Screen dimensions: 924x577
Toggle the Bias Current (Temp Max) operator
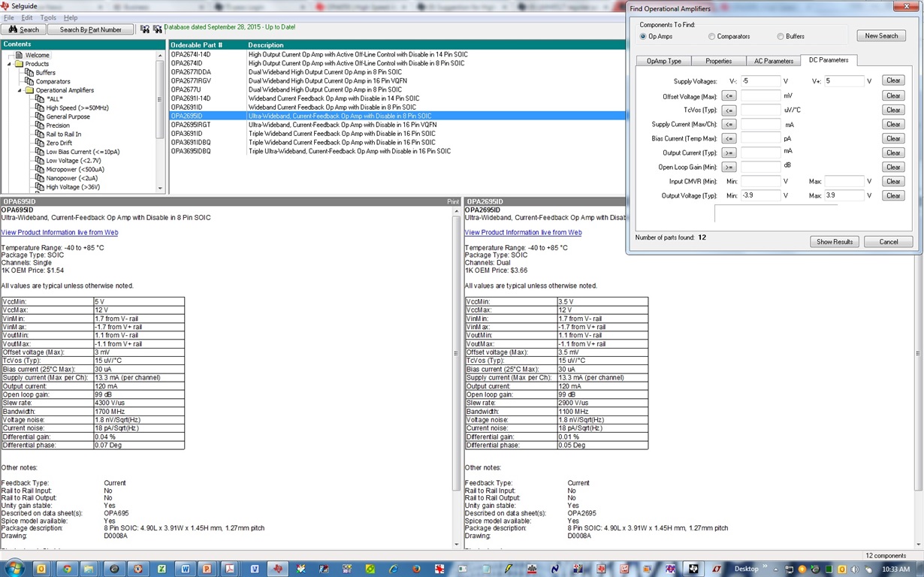pyautogui.click(x=729, y=138)
